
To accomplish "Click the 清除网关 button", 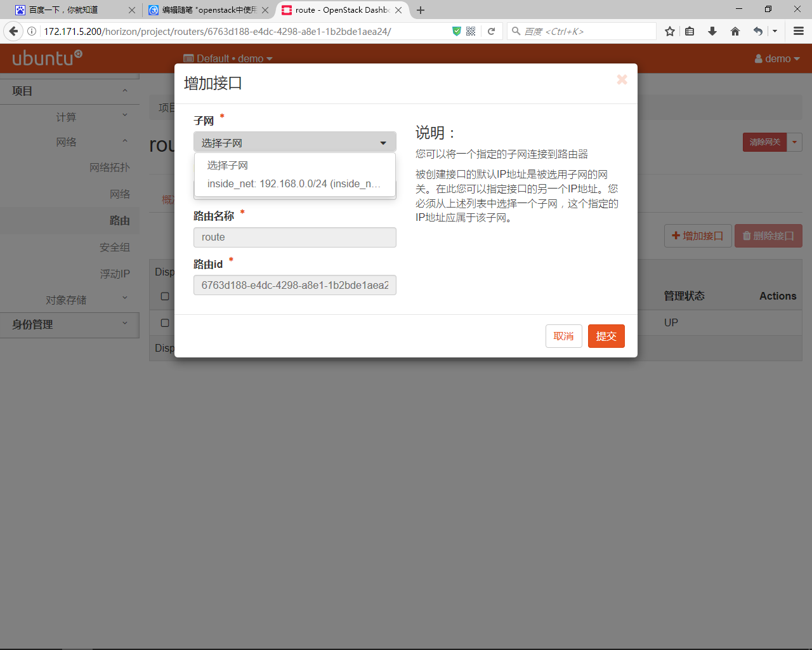I will pyautogui.click(x=765, y=142).
